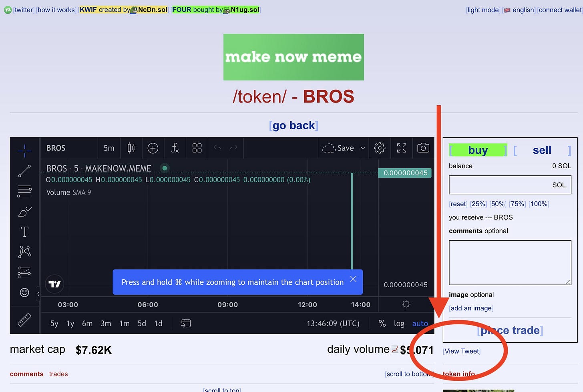
Task: Set chart range to 6m
Action: click(87, 324)
